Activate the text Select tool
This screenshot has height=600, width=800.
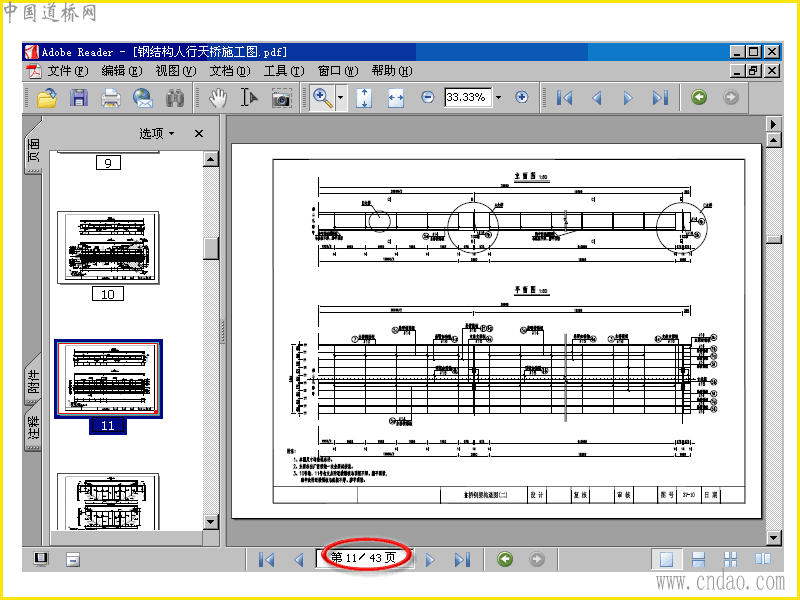249,98
